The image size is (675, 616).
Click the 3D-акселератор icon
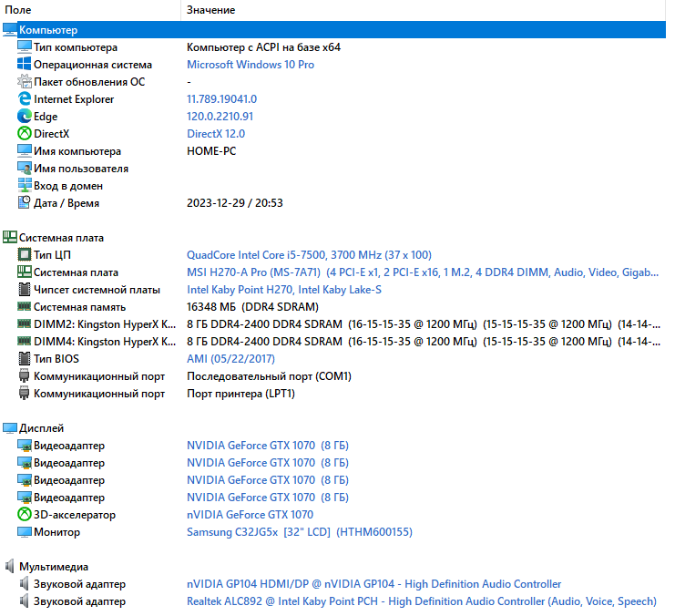click(x=24, y=514)
